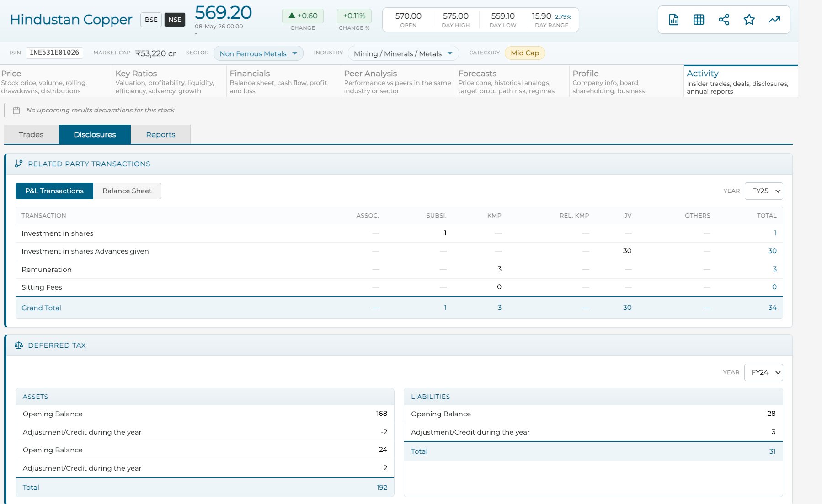Click the share icon

pos(724,20)
